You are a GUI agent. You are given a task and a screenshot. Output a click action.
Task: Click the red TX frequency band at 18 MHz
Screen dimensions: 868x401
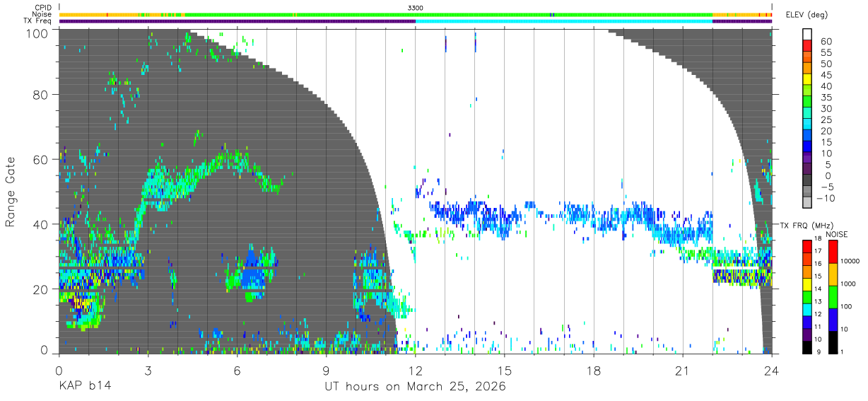807,245
